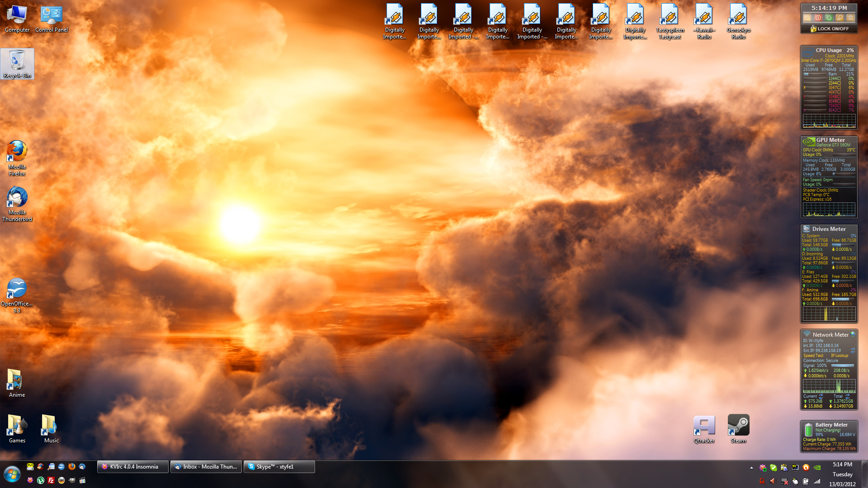Screen dimensions: 868x488
Task: Click the taskbar clock showing 5:14 PM
Action: pos(842,465)
